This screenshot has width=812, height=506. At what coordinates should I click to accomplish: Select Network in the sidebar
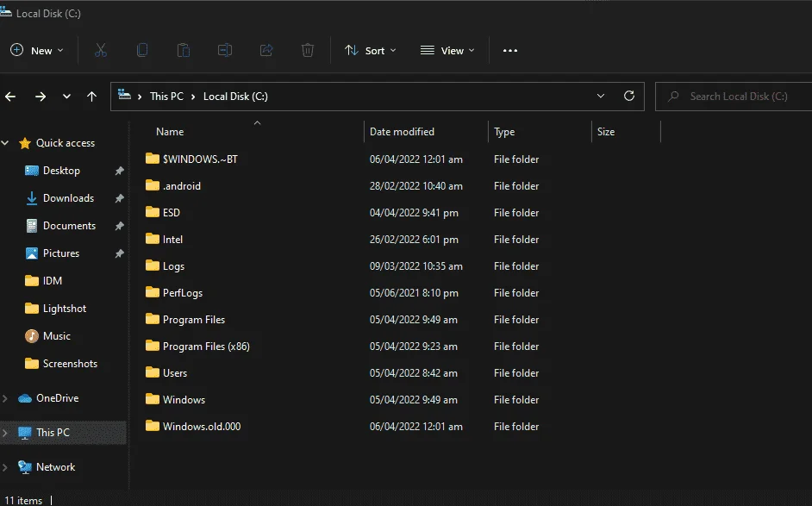coord(55,467)
